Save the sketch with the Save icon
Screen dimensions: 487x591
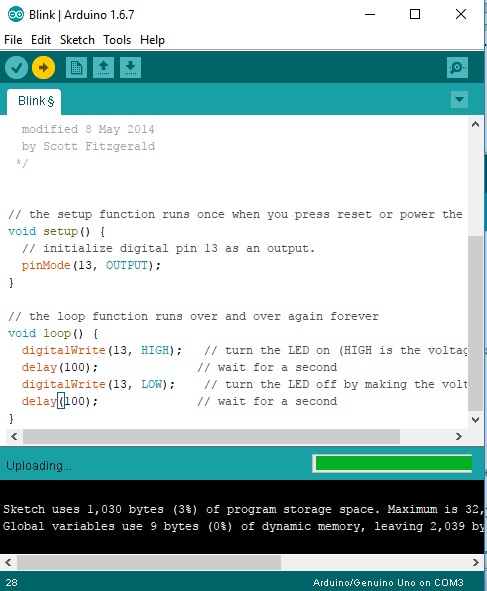pyautogui.click(x=130, y=68)
